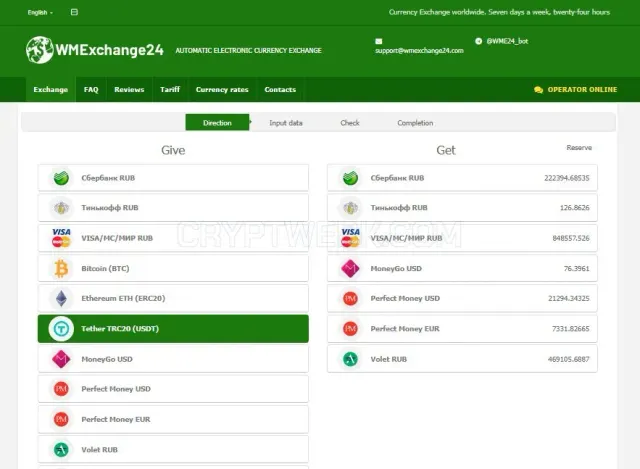This screenshot has width=640, height=469.
Task: Open the @WME24_bot Telegram link
Action: tap(507, 41)
